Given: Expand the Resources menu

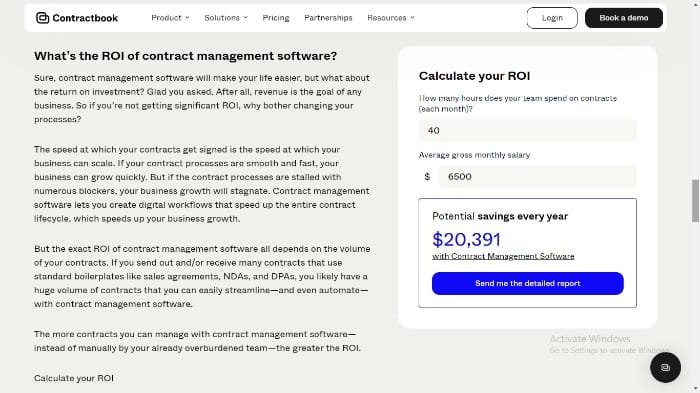Looking at the screenshot, I should coord(391,18).
